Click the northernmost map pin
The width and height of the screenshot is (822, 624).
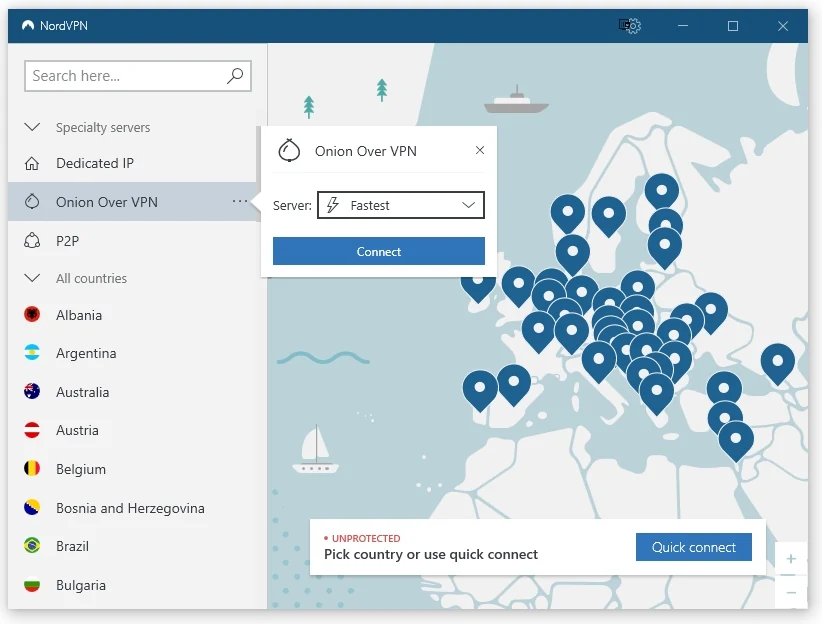(x=662, y=192)
